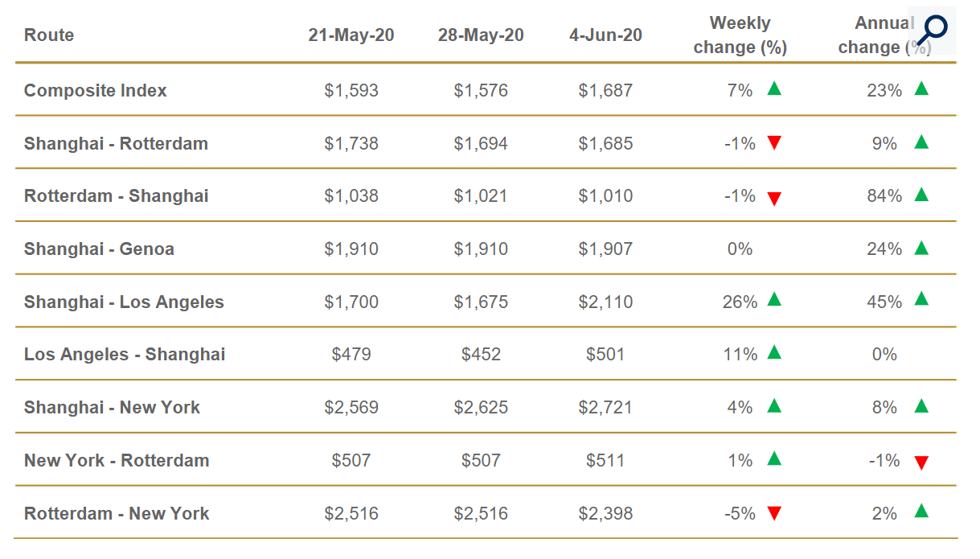Select the Composite Index row label
The image size is (980, 559).
coord(96,91)
